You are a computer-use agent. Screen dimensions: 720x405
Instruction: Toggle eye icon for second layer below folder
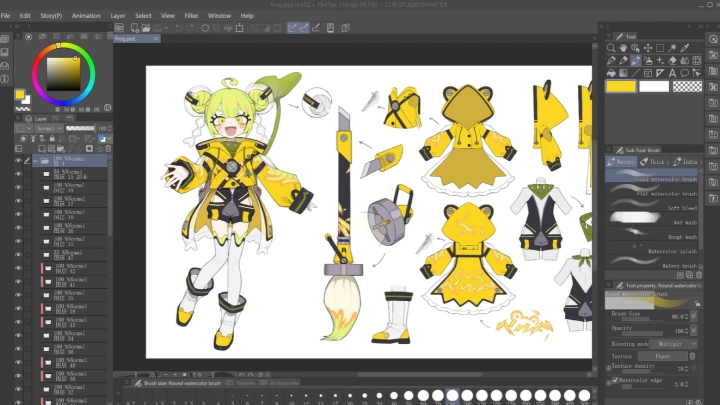click(x=18, y=187)
